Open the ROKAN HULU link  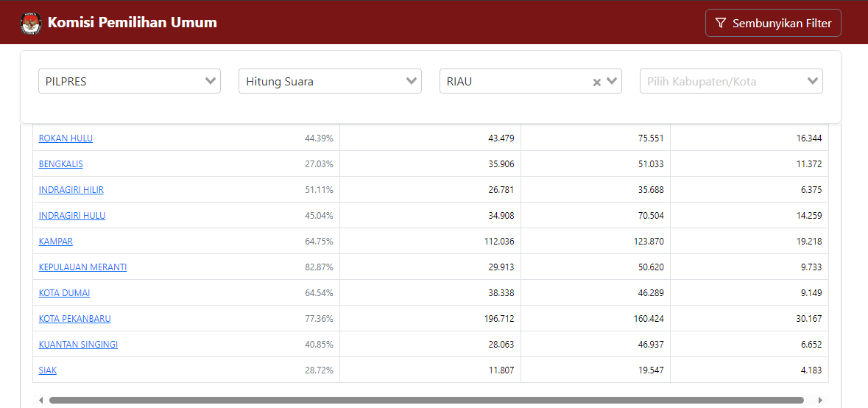[66, 138]
